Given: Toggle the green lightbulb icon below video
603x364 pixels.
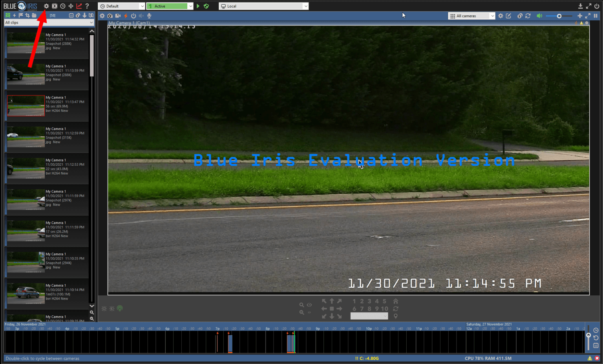Looking at the screenshot, I should point(120,308).
